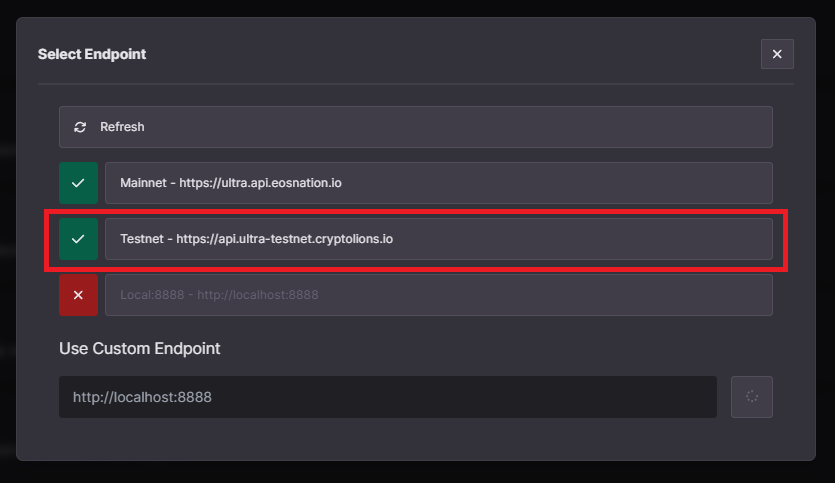Image resolution: width=835 pixels, height=483 pixels.
Task: Click the circular arrows Refresh icon
Action: click(80, 127)
